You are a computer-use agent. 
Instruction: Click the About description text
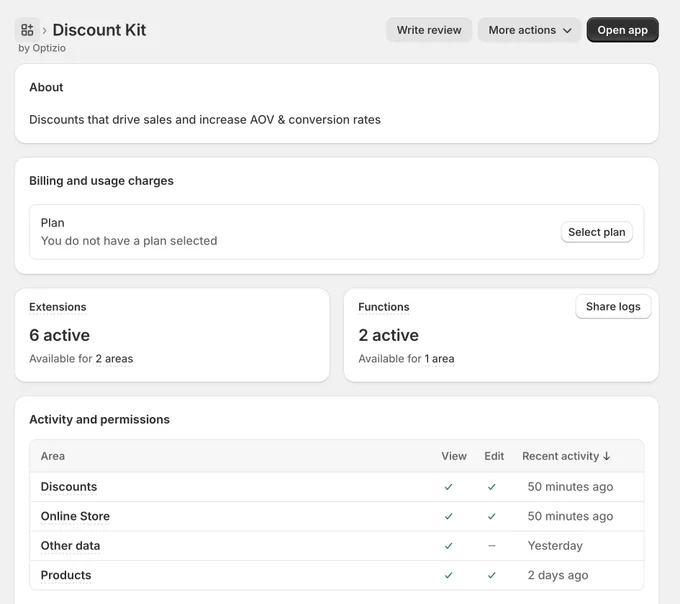[205, 120]
